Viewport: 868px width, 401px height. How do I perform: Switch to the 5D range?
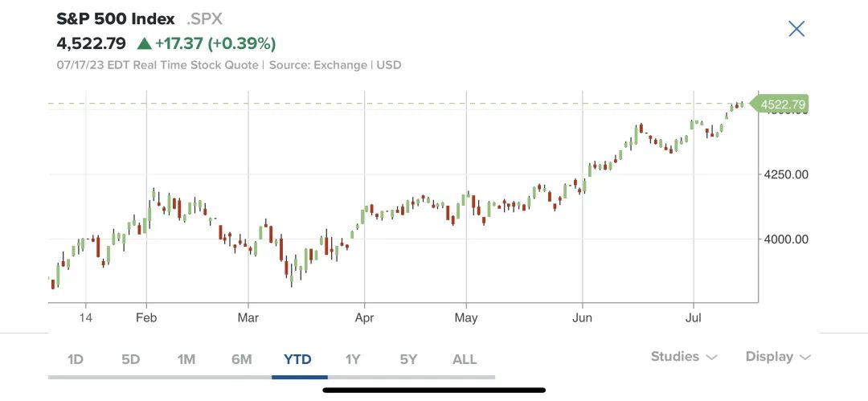(x=131, y=359)
